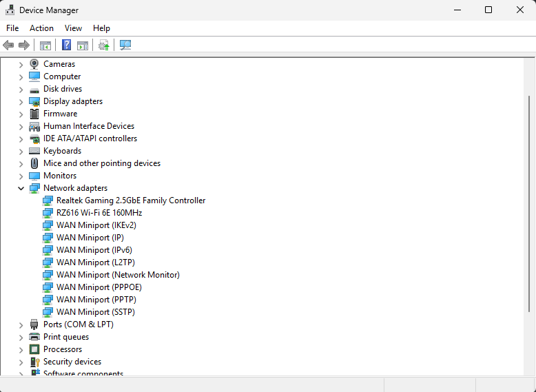Click the Computer monitor icon

[x=34, y=76]
